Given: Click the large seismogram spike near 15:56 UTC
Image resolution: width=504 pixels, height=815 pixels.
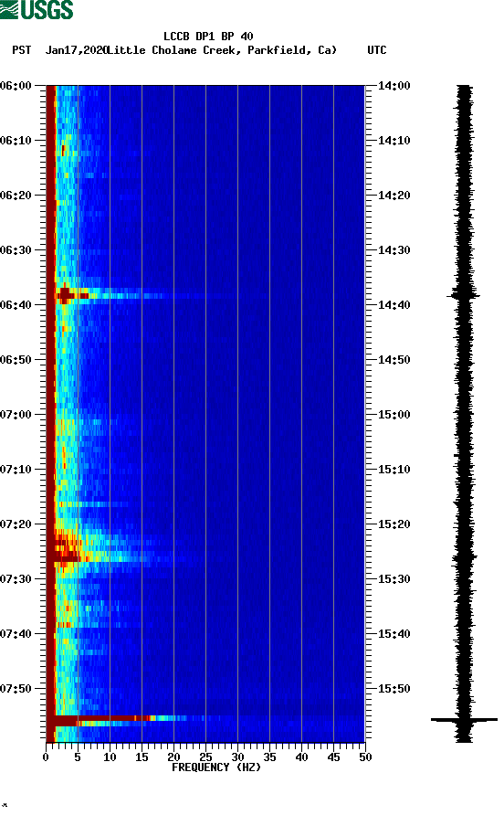Looking at the screenshot, I should pos(464,720).
